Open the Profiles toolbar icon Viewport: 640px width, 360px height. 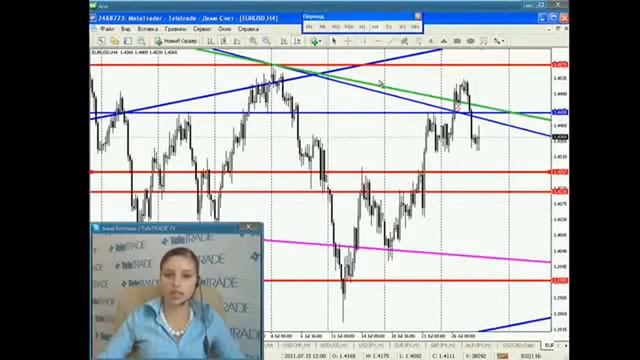[x=114, y=41]
